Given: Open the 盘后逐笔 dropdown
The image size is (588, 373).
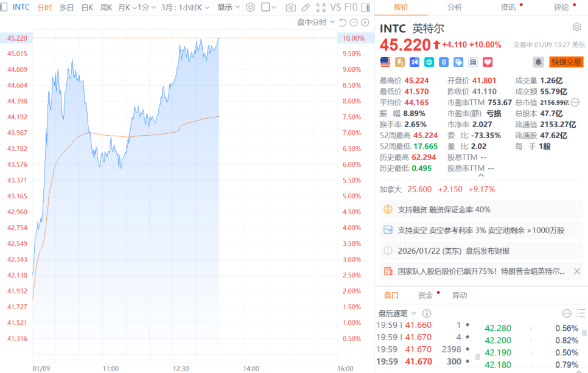Looking at the screenshot, I should click(397, 313).
